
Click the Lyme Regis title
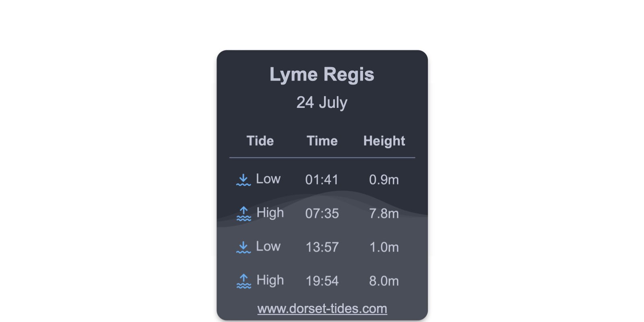click(322, 75)
